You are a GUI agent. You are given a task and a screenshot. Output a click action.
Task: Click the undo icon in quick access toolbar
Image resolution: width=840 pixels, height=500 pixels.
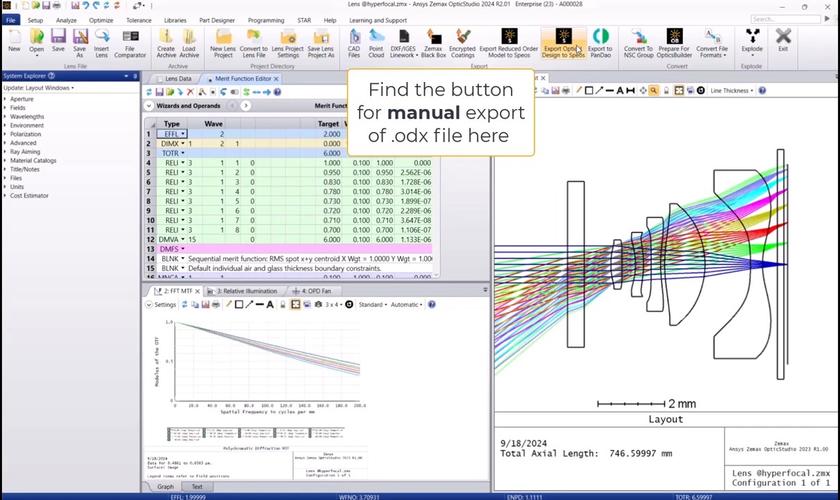(86, 5)
